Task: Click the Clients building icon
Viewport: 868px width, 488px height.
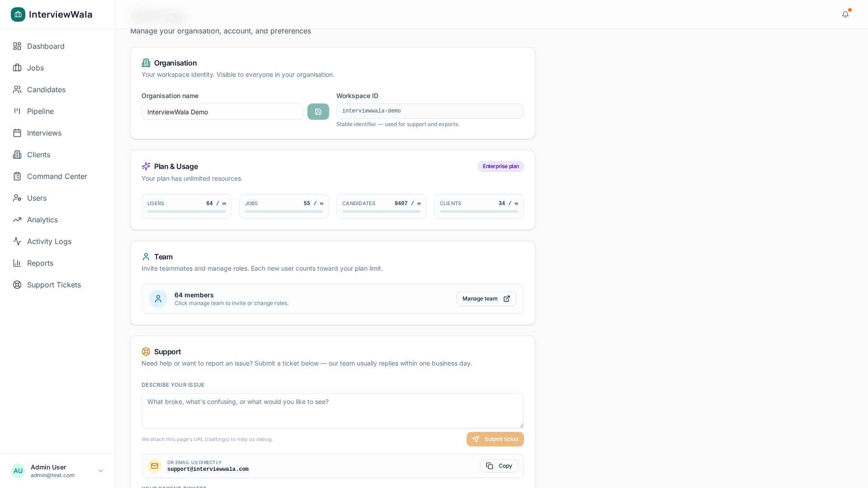Action: point(17,155)
